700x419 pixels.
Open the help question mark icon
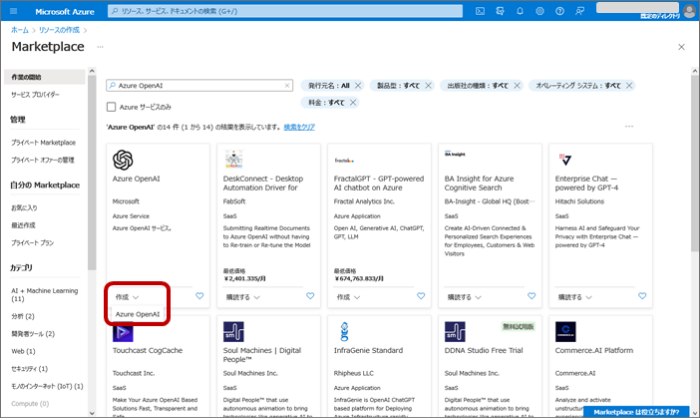[559, 11]
